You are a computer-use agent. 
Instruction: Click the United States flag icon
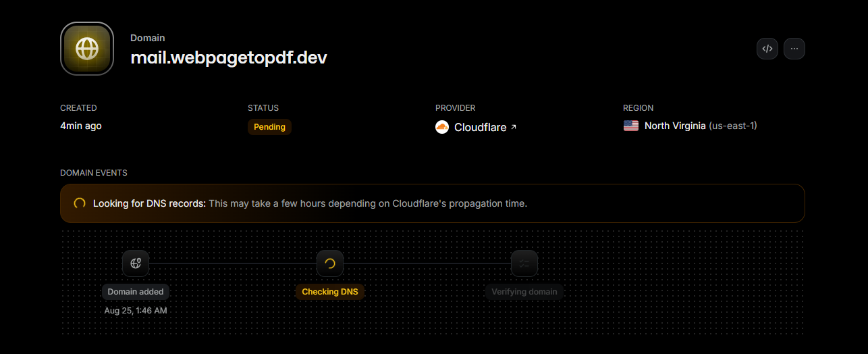click(x=630, y=126)
